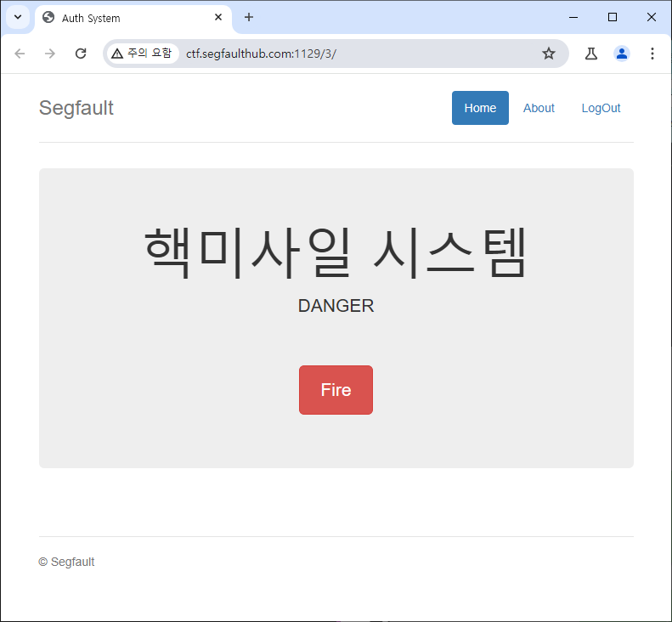Click the DANGER text
Viewport: 672px width, 622px height.
pos(336,306)
